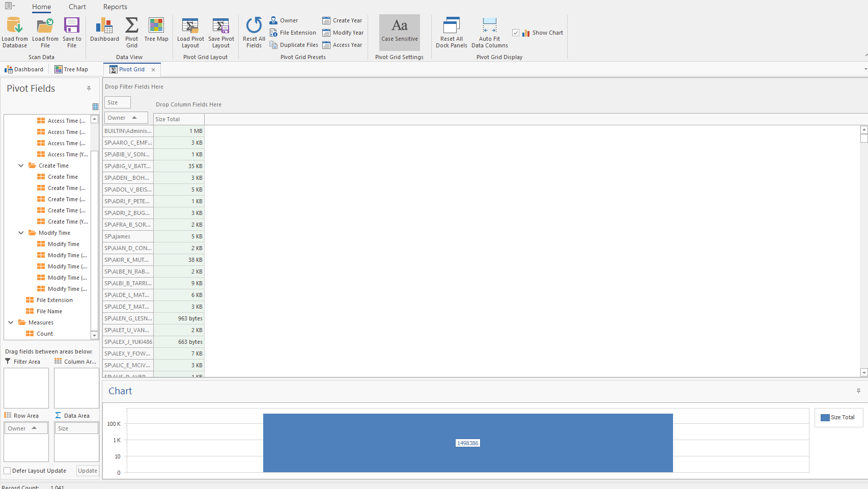Open the Tree Map view from ribbon
The image size is (868, 489).
[156, 25]
